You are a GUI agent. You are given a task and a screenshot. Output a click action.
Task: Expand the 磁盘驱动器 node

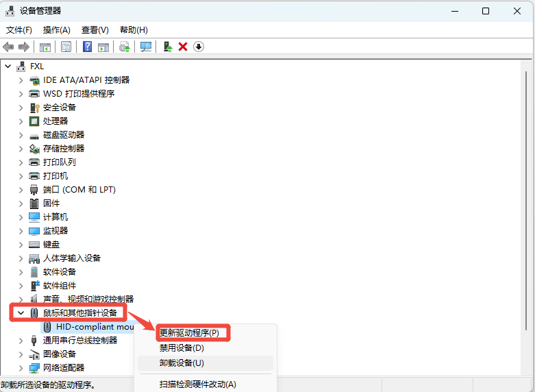[21, 135]
